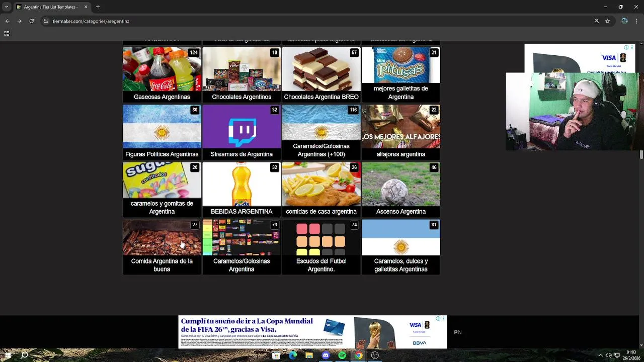Go forward to the next page
Image resolution: width=644 pixels, height=362 pixels.
19,21
